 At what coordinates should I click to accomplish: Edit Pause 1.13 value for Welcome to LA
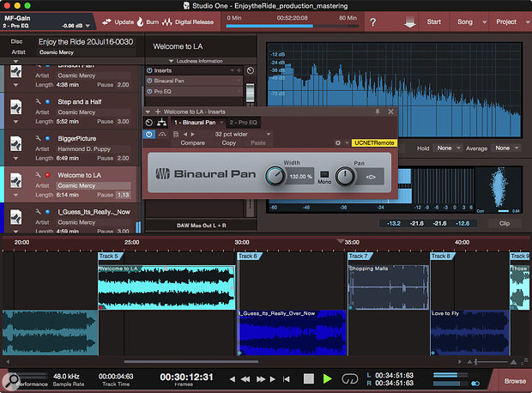tap(124, 195)
